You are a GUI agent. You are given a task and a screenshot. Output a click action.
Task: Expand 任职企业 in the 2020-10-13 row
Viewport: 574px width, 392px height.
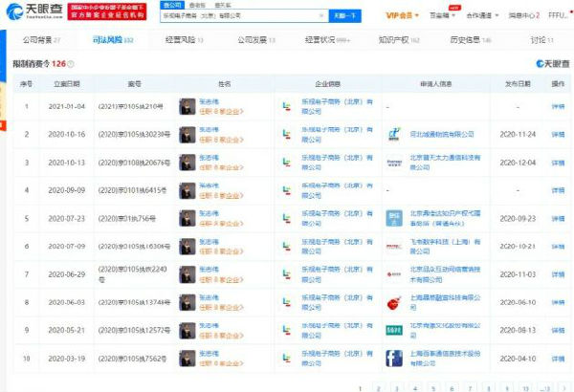tap(221, 167)
